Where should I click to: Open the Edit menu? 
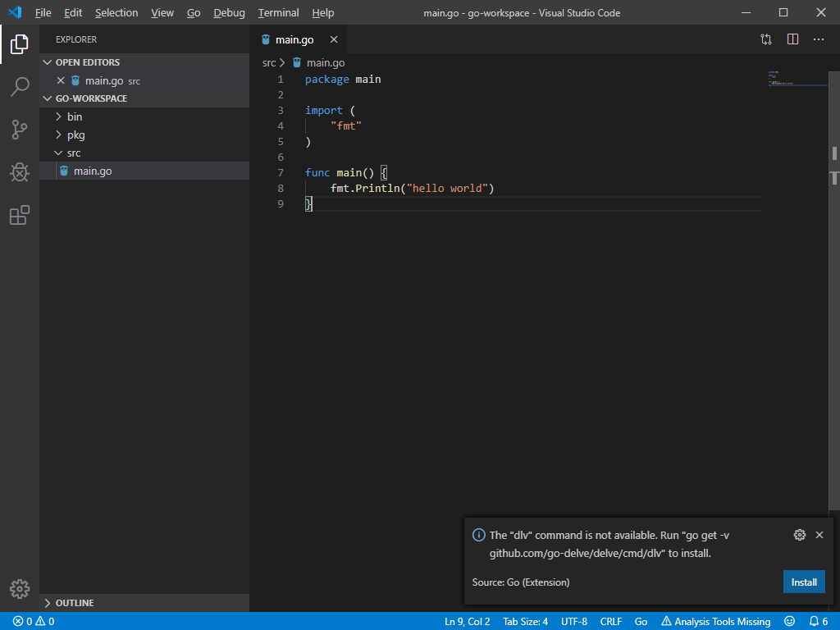73,12
